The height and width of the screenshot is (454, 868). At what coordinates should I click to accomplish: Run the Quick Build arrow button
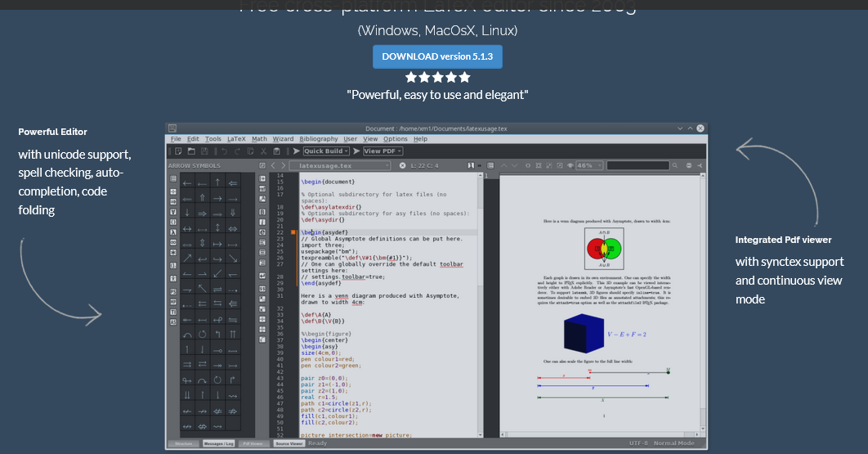click(296, 151)
